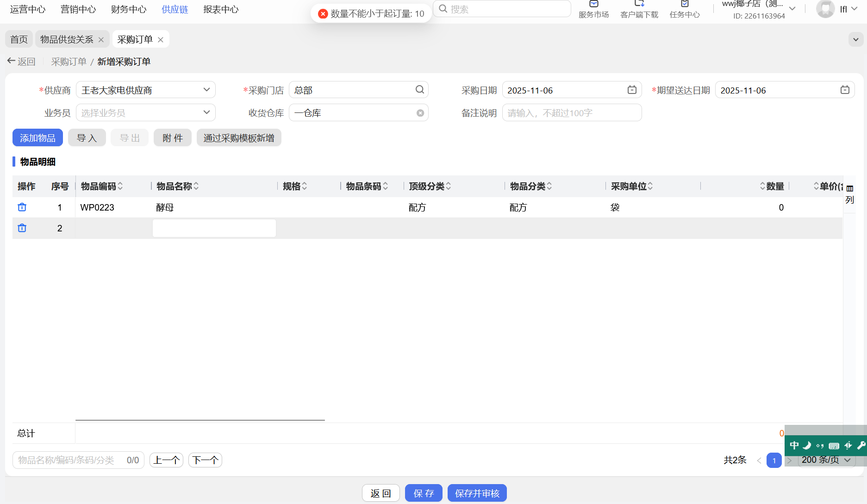Open the Service Market icon
This screenshot has height=504, width=867.
click(593, 5)
